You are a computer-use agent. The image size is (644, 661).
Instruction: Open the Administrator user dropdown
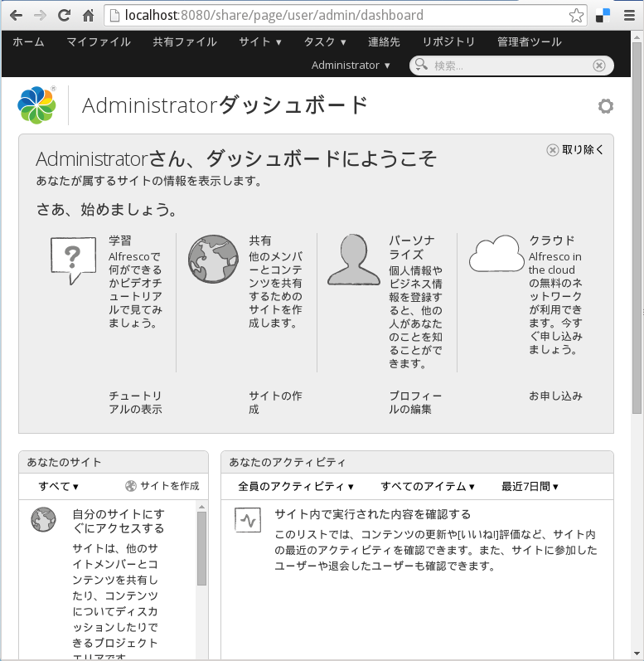coord(351,66)
